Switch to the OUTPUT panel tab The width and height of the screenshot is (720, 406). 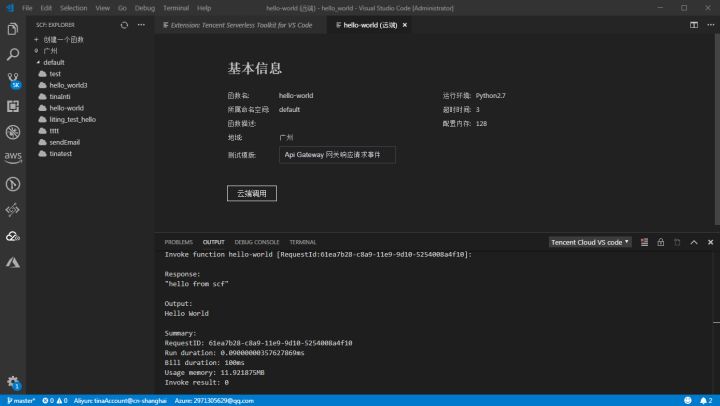(214, 242)
